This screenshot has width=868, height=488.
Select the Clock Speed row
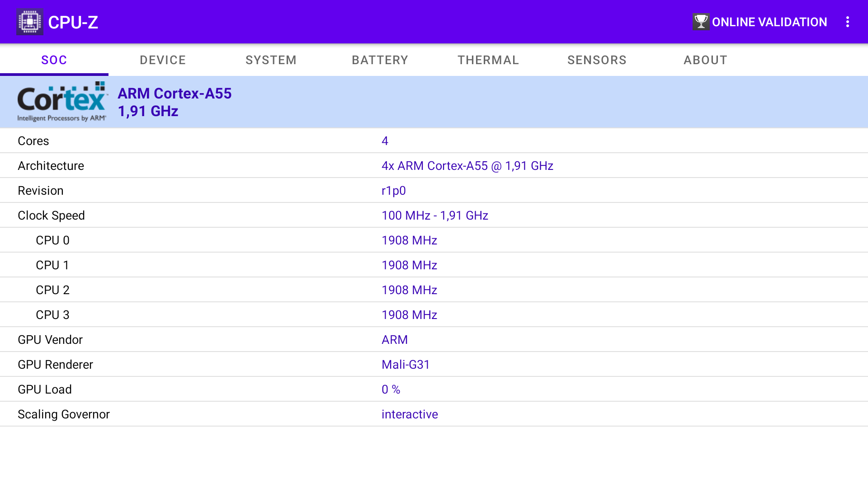pyautogui.click(x=434, y=216)
